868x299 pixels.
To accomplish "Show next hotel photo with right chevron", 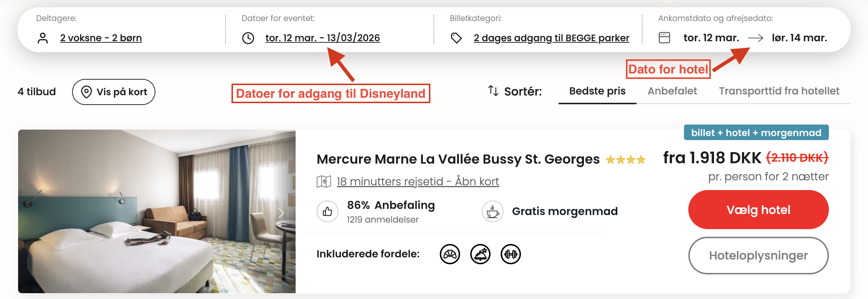I will point(281,213).
